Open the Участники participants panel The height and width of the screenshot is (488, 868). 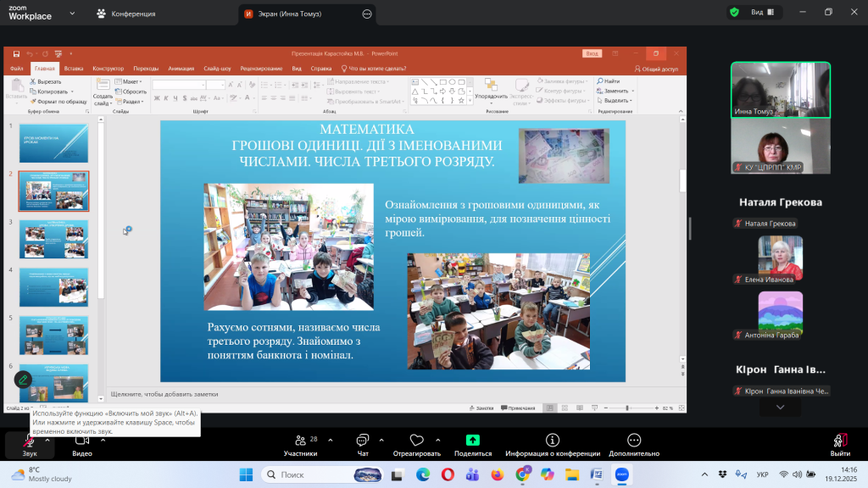299,442
